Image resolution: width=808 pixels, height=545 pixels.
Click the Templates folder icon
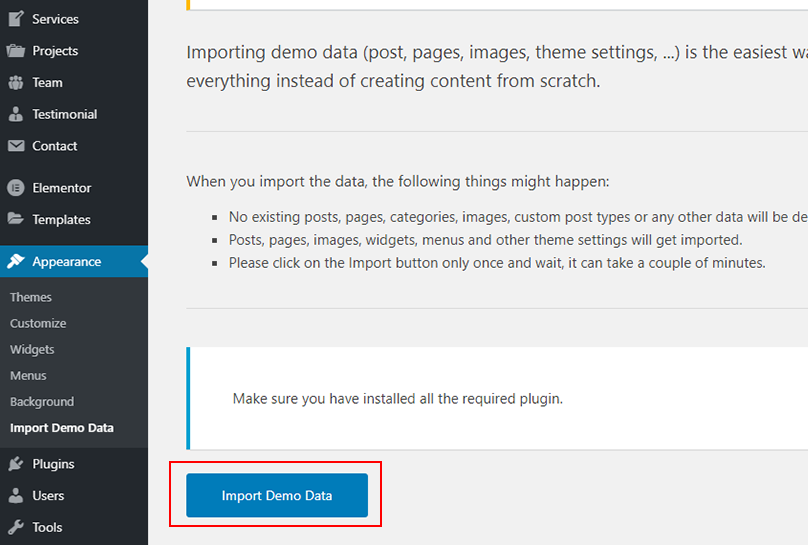[15, 220]
